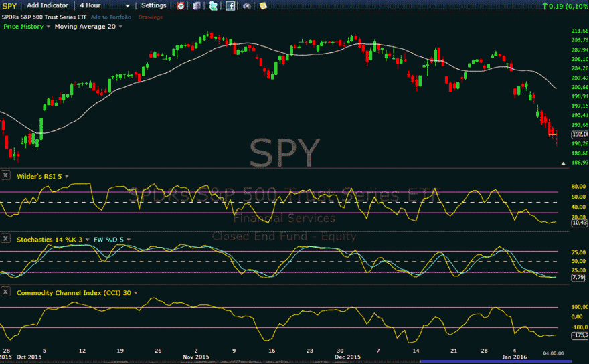589x364 pixels.
Task: Click the RSI value tag 10,43
Action: (579, 223)
